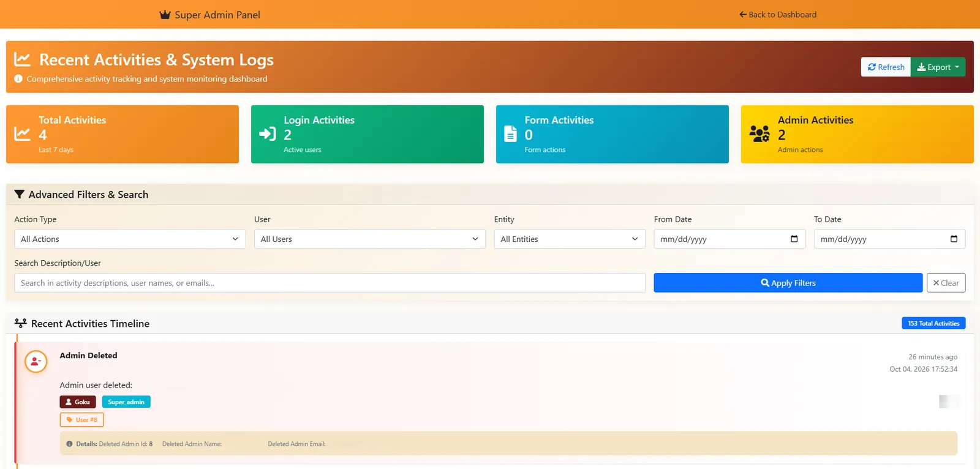Click the chart icon in the Recent Activities header

[x=22, y=59]
